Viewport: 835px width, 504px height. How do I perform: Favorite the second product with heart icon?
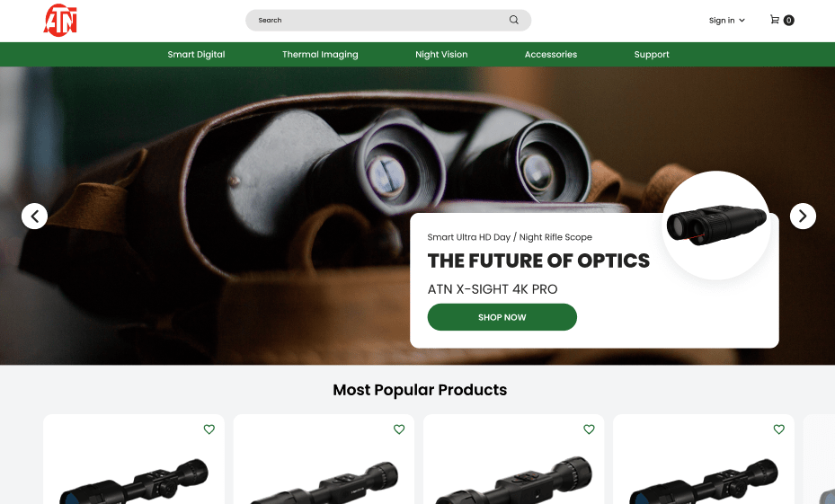[399, 429]
